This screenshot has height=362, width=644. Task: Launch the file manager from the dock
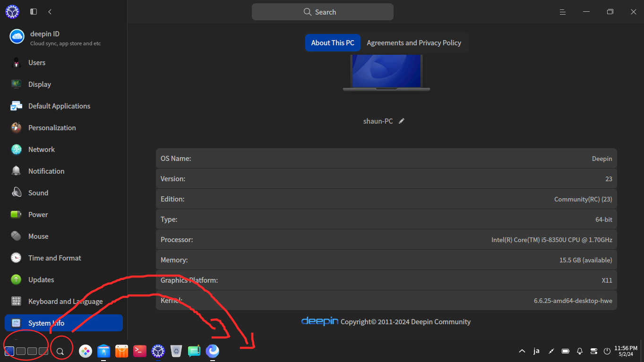(x=103, y=351)
